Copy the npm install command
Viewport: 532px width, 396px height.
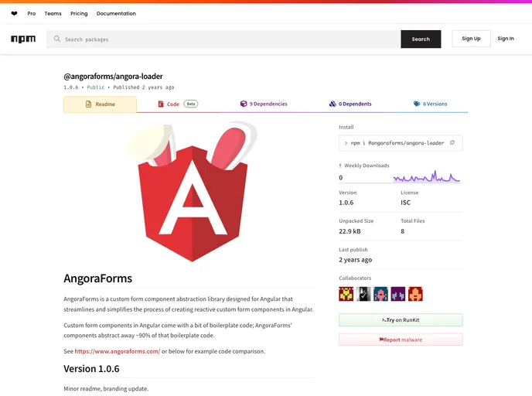click(452, 143)
